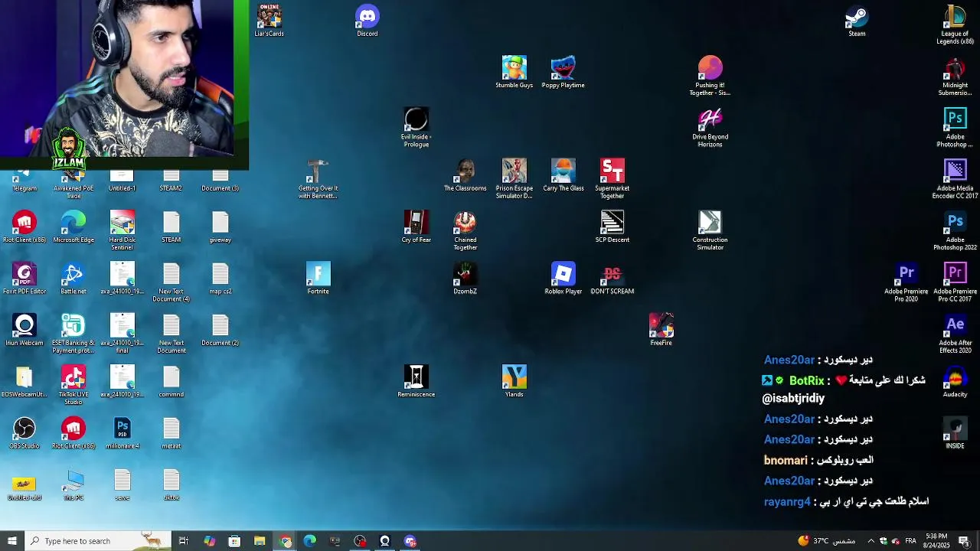Open the Discord desktop shortcut
This screenshot has height=551, width=980.
367,21
